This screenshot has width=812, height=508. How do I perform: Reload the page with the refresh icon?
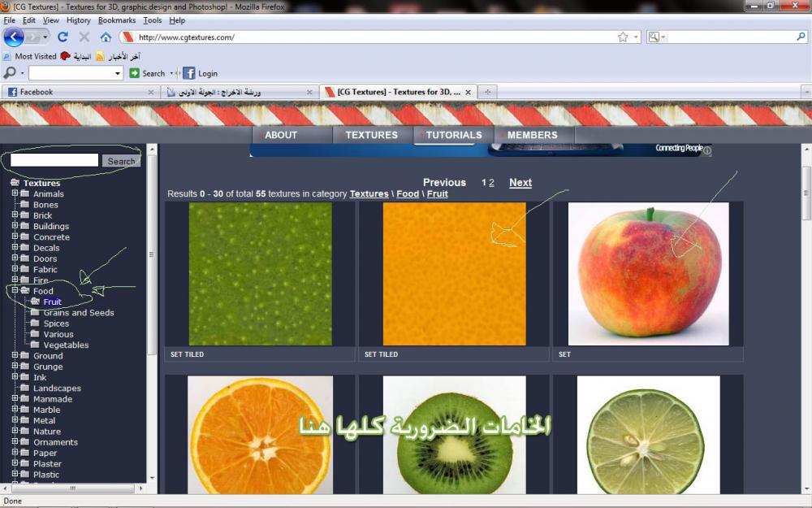(63, 37)
